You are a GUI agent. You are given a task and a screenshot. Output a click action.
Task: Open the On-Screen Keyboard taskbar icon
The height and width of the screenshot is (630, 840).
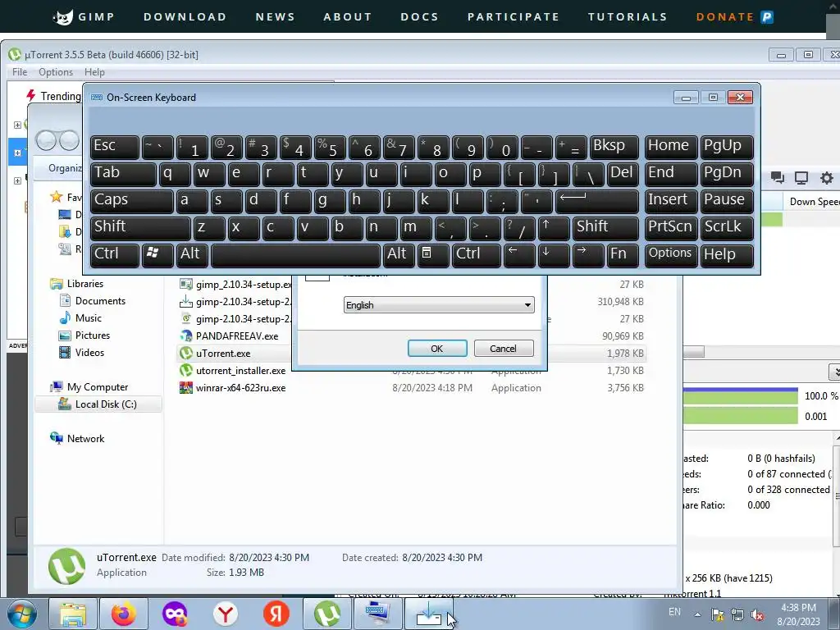coord(378,614)
